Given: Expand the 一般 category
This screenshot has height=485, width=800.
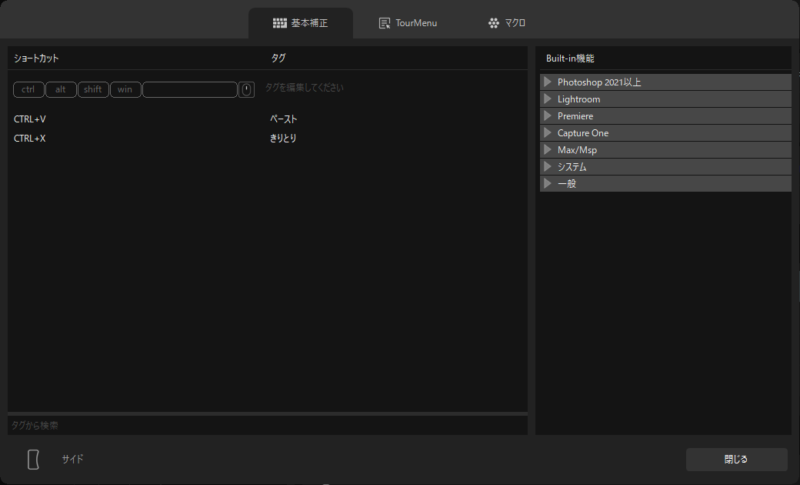Looking at the screenshot, I should click(x=547, y=183).
